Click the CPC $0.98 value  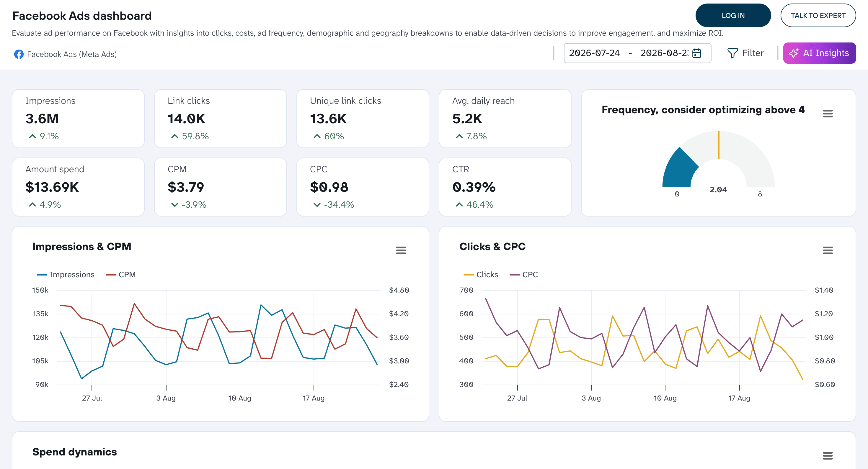click(329, 187)
